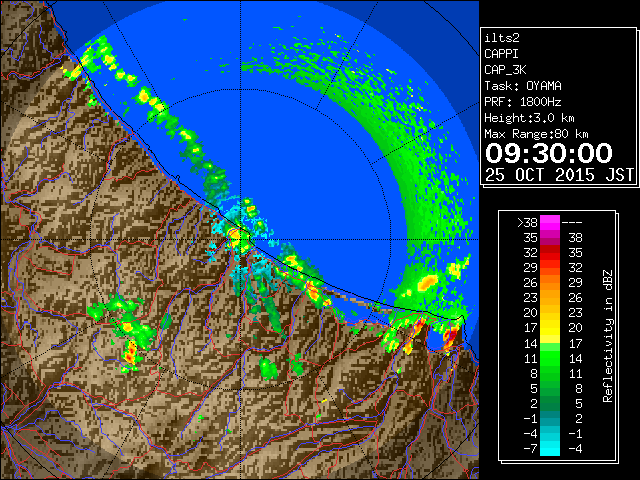
Task: Pick the dark red swatch beside '32'
Action: [550, 253]
